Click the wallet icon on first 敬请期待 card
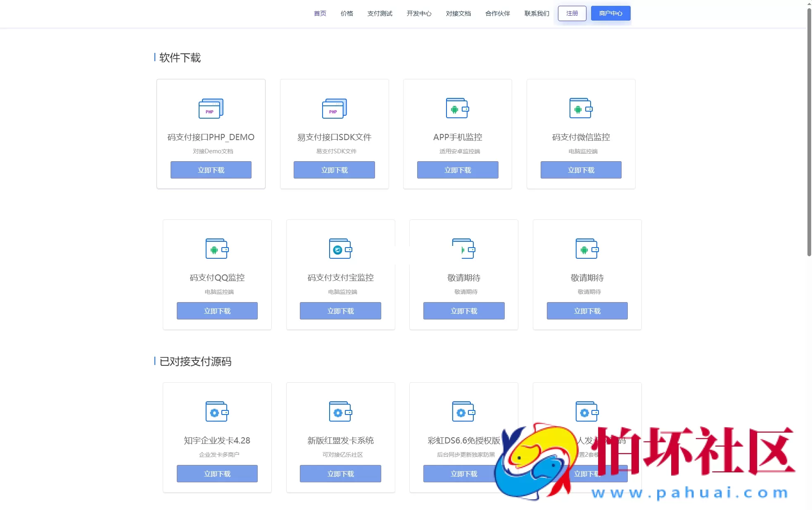The width and height of the screenshot is (812, 510). [463, 249]
